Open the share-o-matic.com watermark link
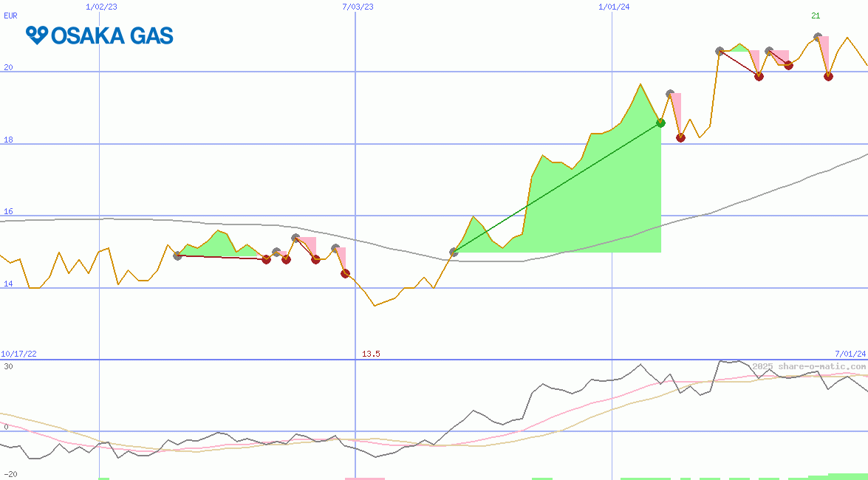This screenshot has height=480, width=868. 809,366
